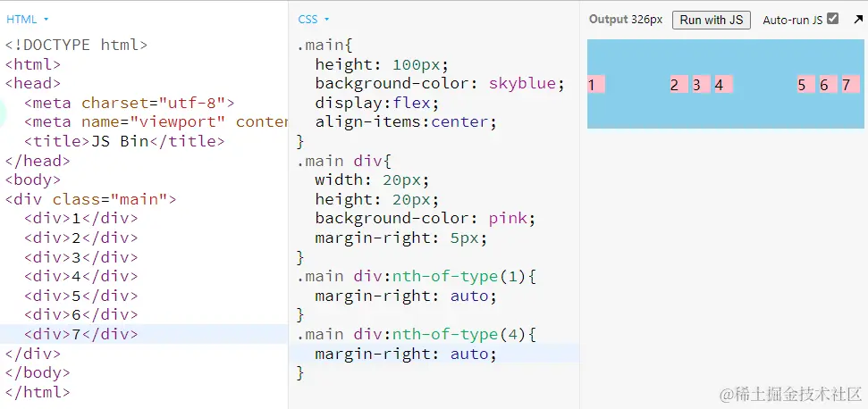Click the <div>3</div> line
The image size is (868, 409).
tap(80, 257)
